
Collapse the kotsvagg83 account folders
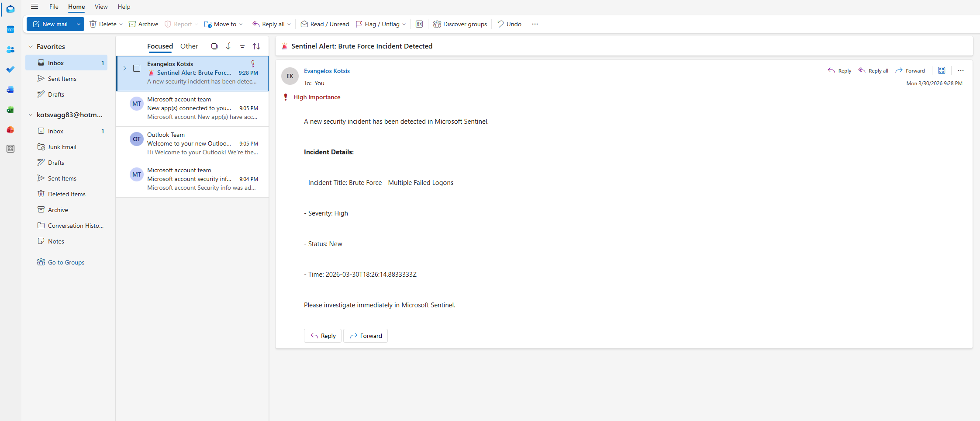click(x=31, y=115)
